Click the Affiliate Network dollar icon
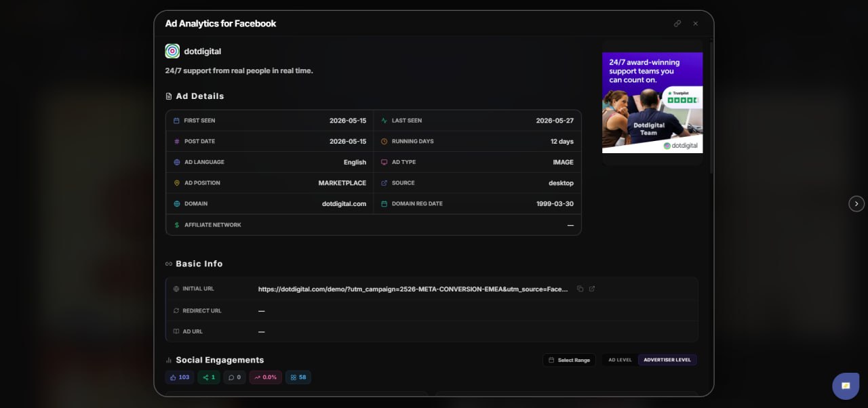868x408 pixels. (176, 225)
